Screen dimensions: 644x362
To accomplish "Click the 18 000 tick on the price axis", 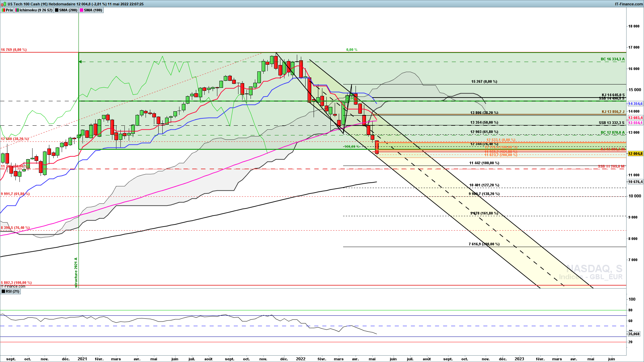I will click(634, 26).
